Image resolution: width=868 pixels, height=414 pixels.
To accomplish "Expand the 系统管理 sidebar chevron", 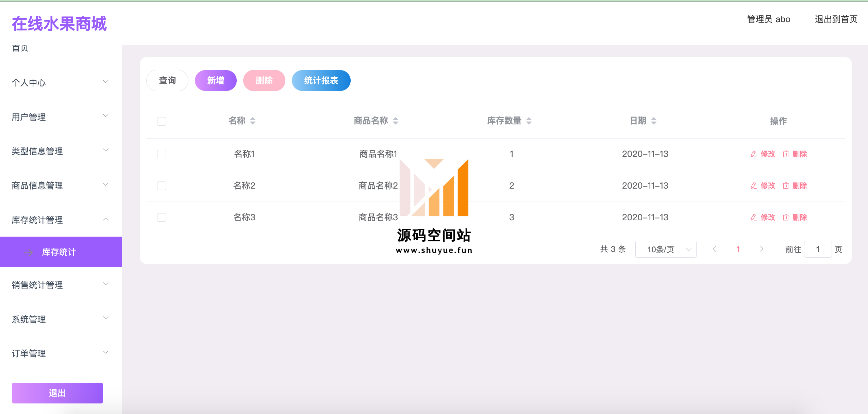I will click(106, 318).
